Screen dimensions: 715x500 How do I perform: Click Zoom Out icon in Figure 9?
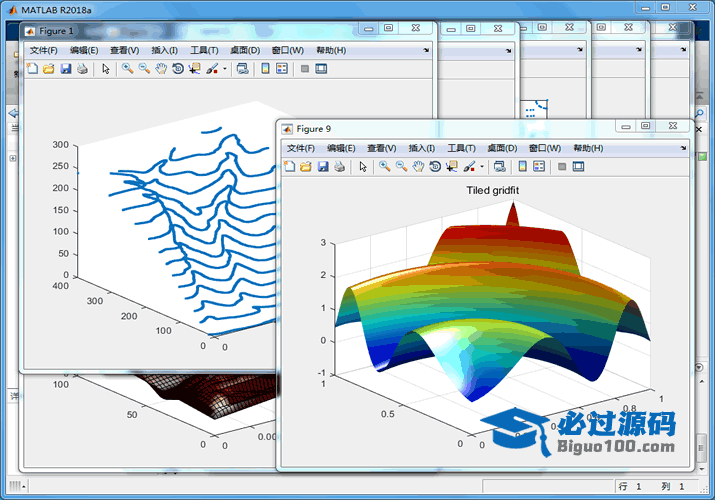pos(401,167)
